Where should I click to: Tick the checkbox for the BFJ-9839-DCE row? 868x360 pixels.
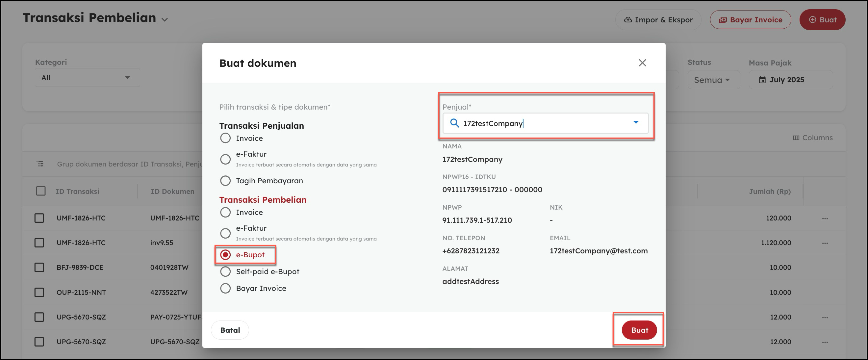pyautogui.click(x=39, y=268)
